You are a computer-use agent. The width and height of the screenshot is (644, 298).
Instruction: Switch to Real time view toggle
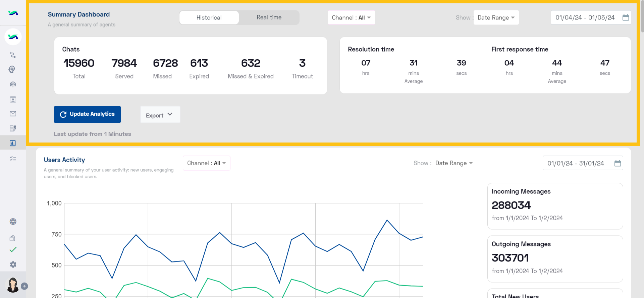[x=269, y=17]
